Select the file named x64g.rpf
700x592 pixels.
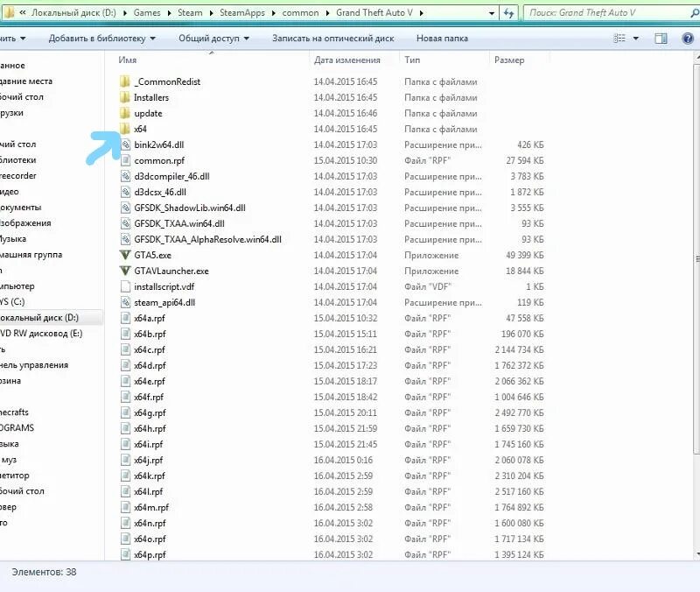tap(150, 412)
